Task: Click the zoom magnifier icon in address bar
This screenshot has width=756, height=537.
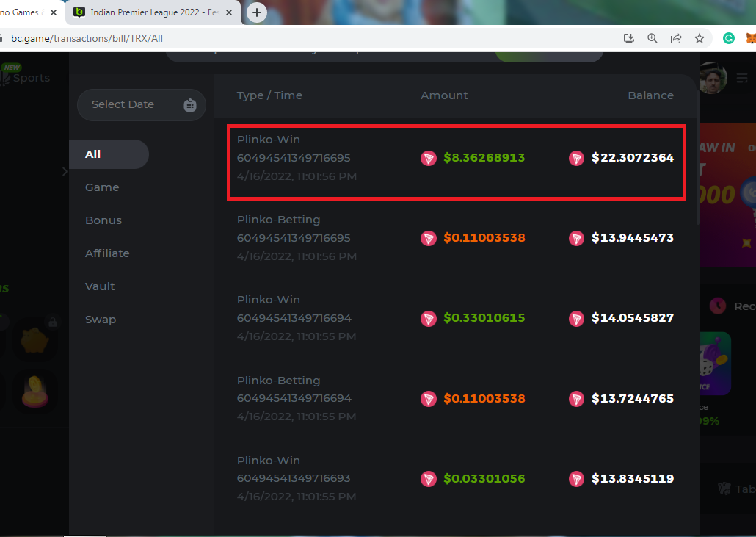Action: pyautogui.click(x=653, y=38)
